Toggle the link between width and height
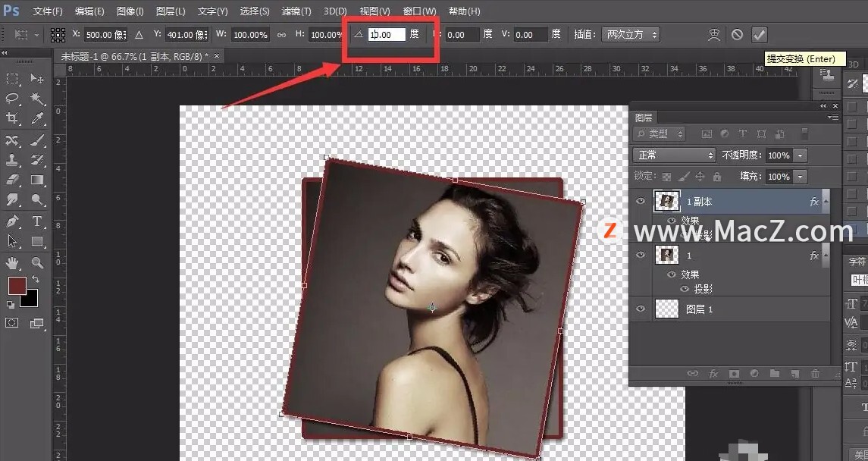This screenshot has height=461, width=868. coord(281,35)
